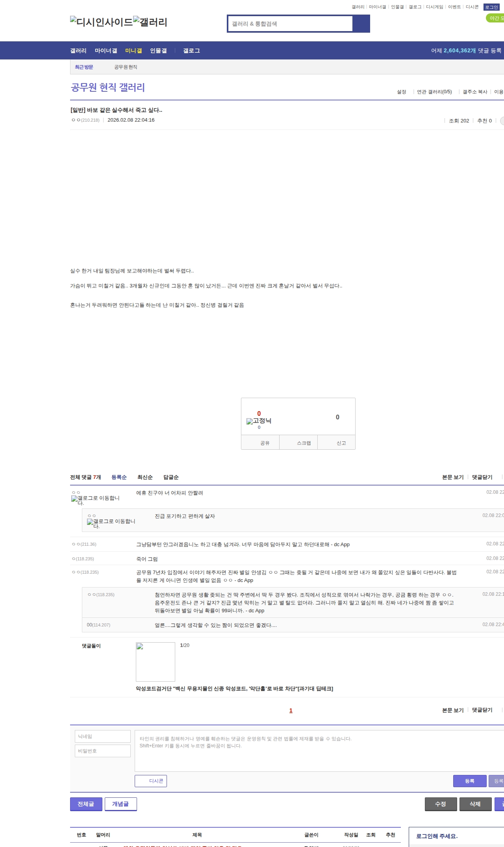The image size is (504, 847).
Task: Click 본문 보기 beside comment page number 1
Action: pyautogui.click(x=453, y=710)
